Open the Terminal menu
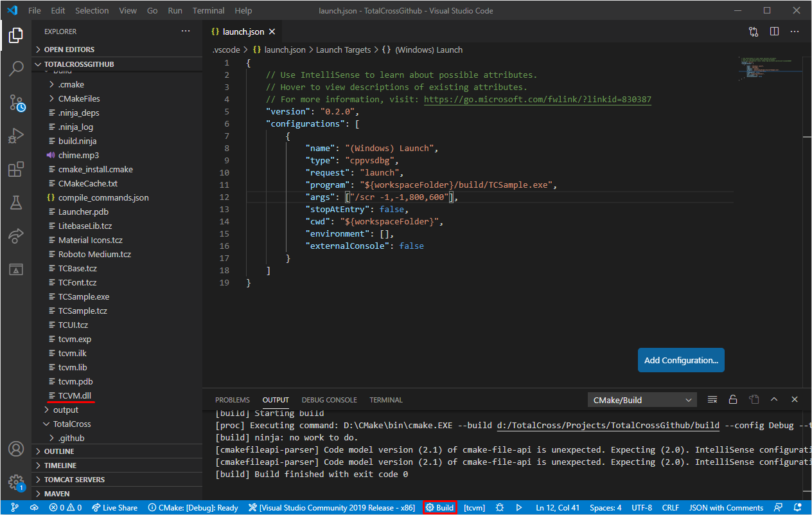 [208, 10]
